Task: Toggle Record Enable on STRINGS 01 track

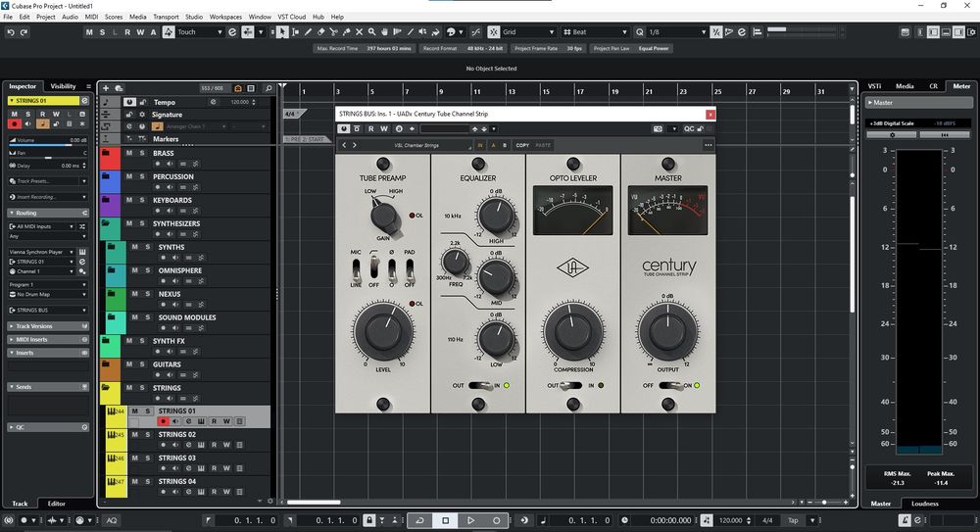Action: point(163,421)
